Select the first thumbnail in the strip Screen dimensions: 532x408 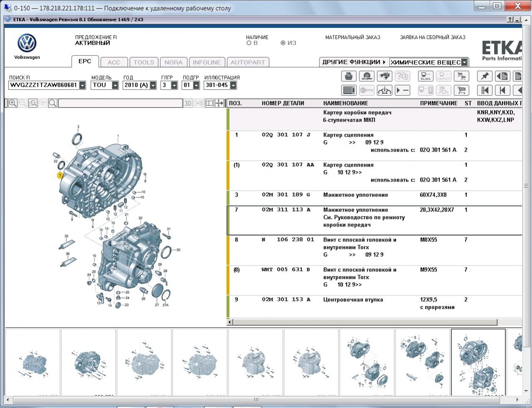[x=33, y=362]
